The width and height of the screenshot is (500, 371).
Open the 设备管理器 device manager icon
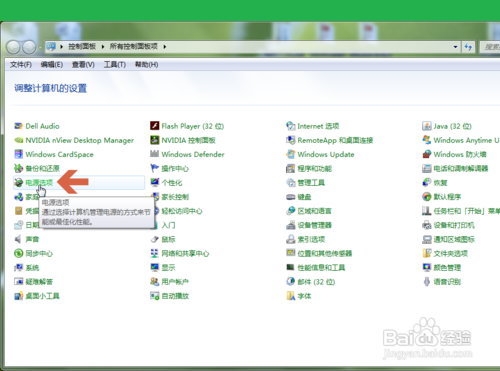coord(291,225)
